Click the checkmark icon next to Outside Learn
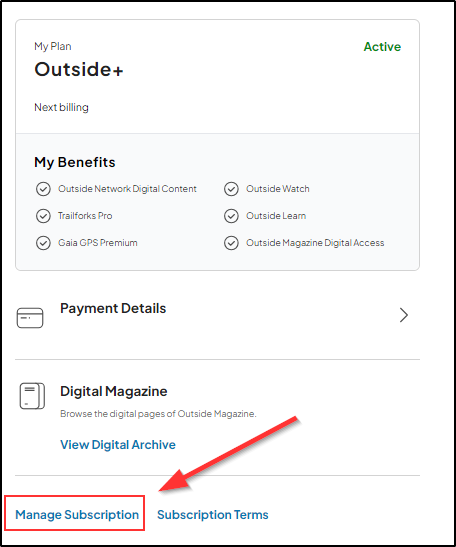 pos(231,216)
